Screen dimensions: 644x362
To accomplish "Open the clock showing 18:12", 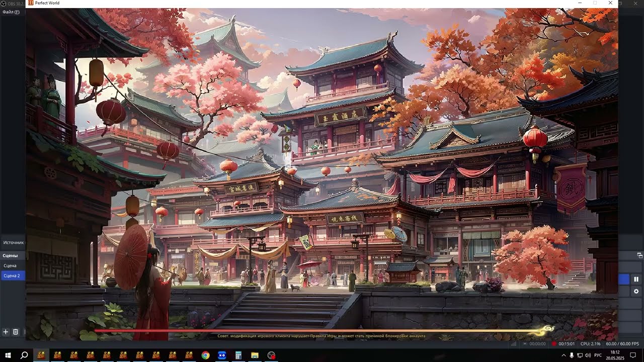I will coord(615,355).
